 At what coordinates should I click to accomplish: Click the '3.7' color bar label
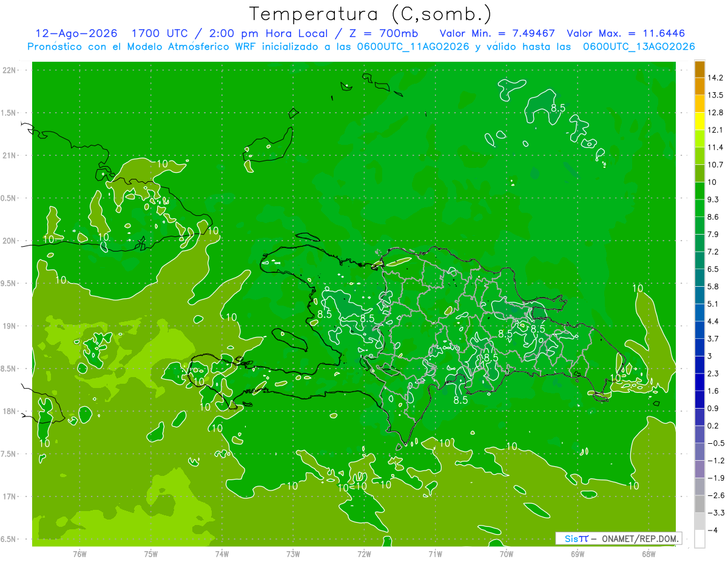[x=713, y=338]
